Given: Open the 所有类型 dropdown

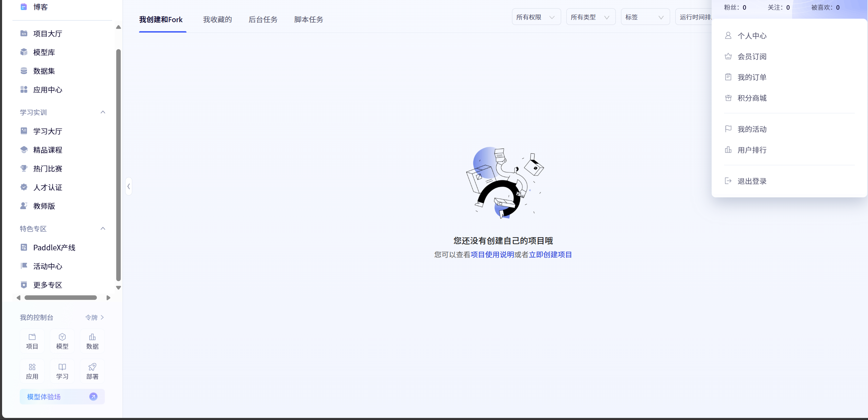Looking at the screenshot, I should click(x=590, y=17).
